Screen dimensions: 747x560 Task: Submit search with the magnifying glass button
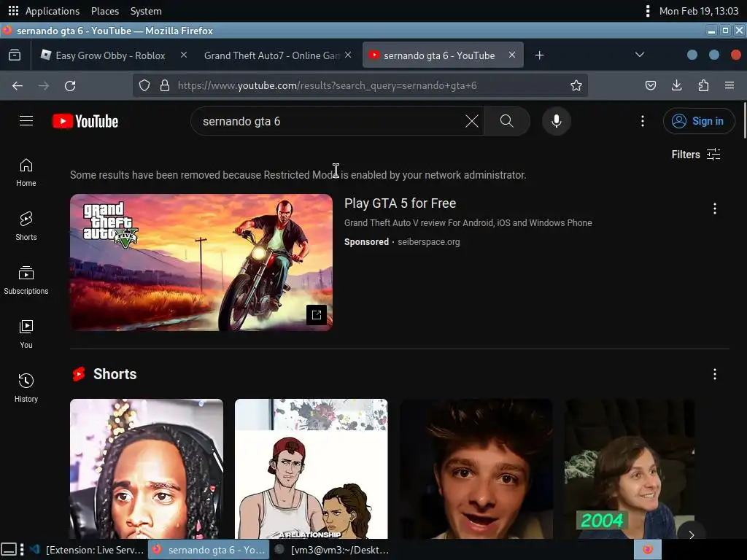click(507, 121)
